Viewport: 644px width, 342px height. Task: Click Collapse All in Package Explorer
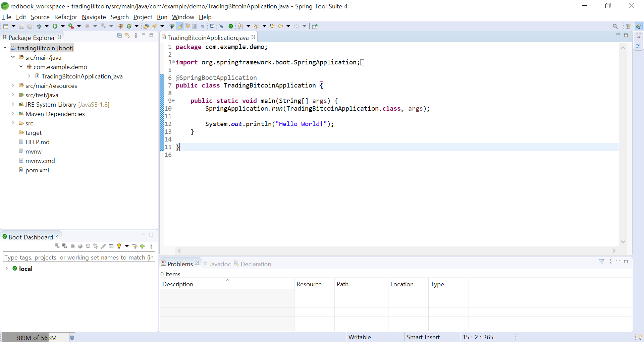coord(119,35)
